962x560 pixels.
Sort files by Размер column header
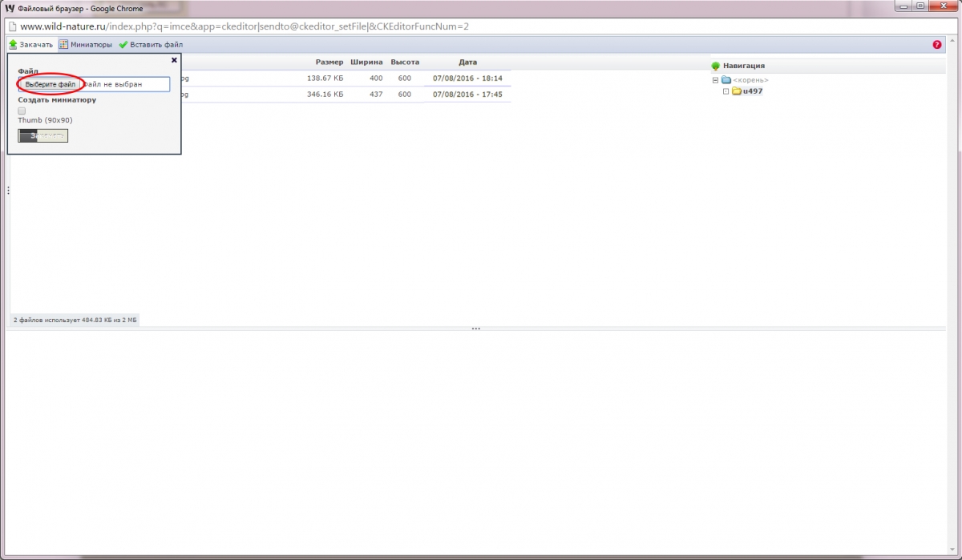click(x=329, y=62)
